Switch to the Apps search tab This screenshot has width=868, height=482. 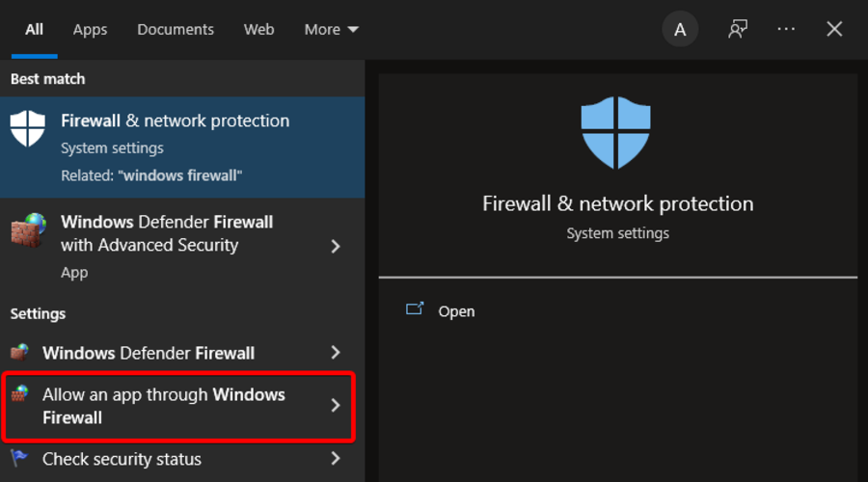pos(90,29)
